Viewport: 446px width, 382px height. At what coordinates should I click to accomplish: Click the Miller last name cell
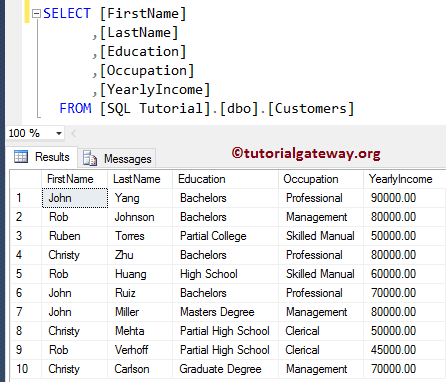pyautogui.click(x=140, y=312)
